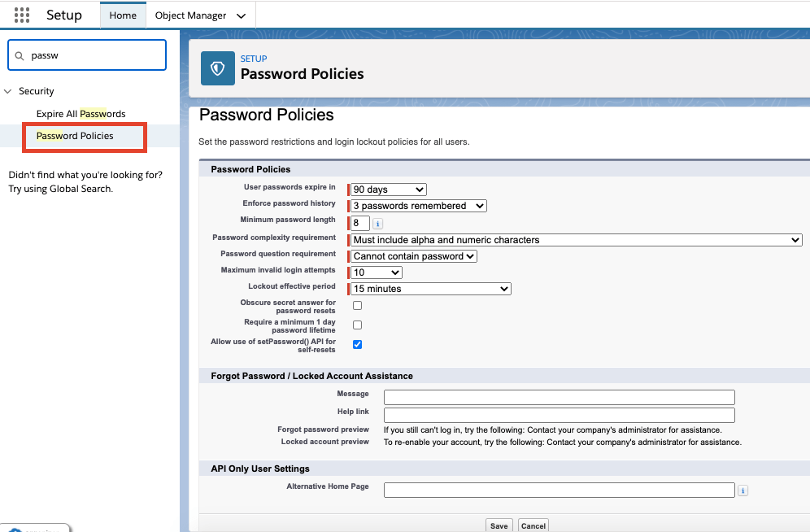Click info icon beside Alternative Home Page

coord(743,491)
